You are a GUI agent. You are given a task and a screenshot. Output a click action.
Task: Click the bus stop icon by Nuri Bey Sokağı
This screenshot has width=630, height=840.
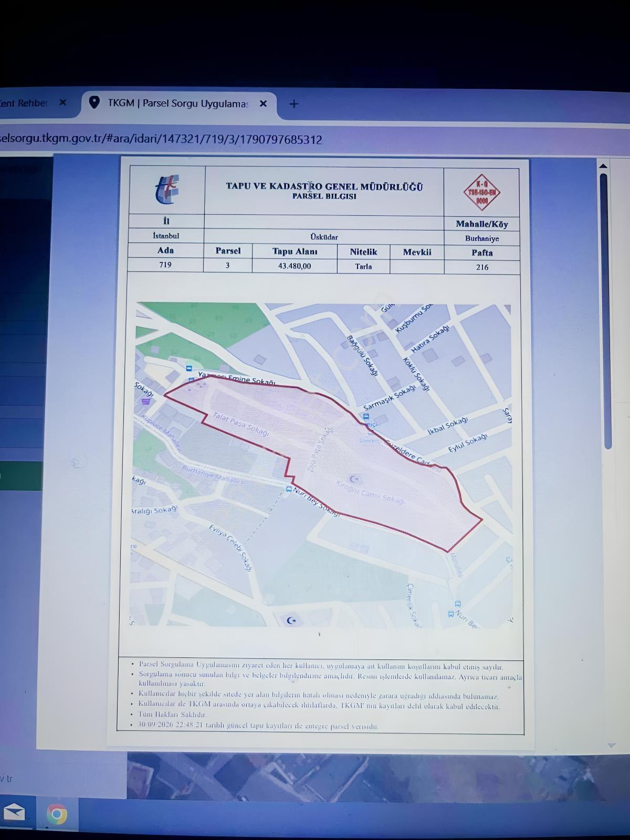click(289, 489)
